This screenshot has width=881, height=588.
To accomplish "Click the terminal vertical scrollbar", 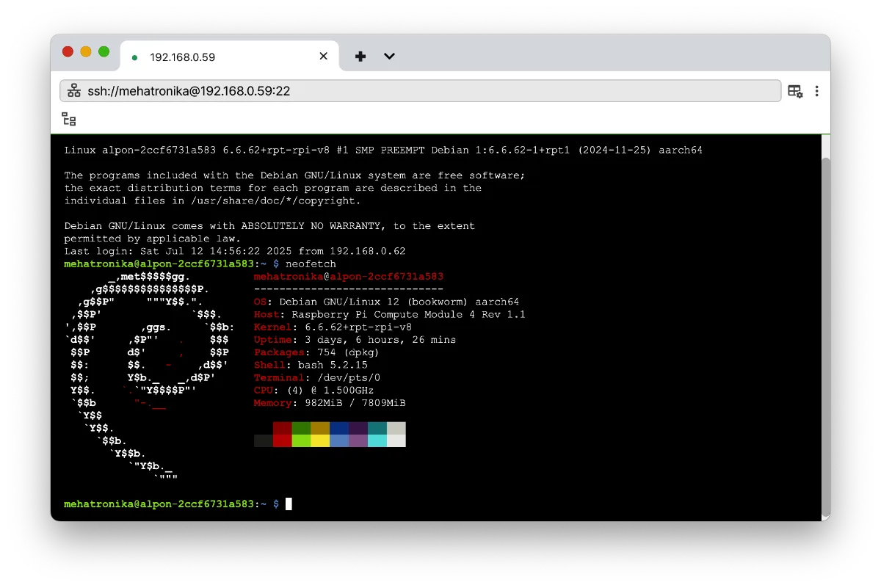I will coord(825,335).
